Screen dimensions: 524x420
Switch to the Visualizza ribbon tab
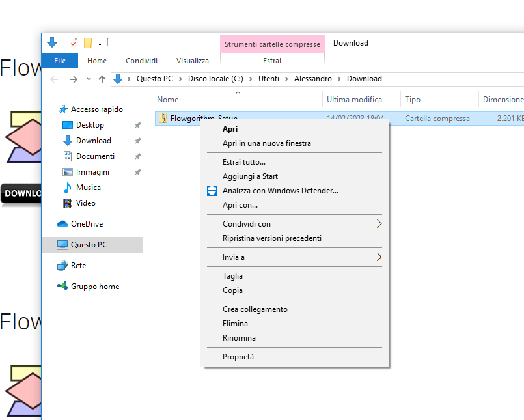tap(193, 61)
